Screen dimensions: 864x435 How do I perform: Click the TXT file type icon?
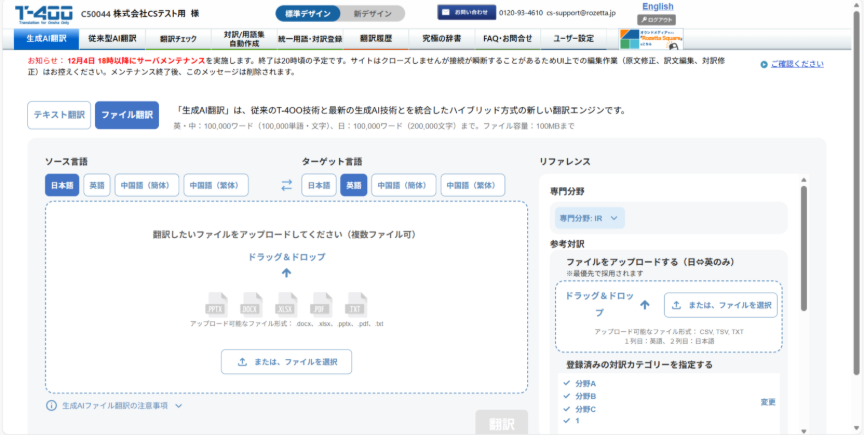click(353, 303)
